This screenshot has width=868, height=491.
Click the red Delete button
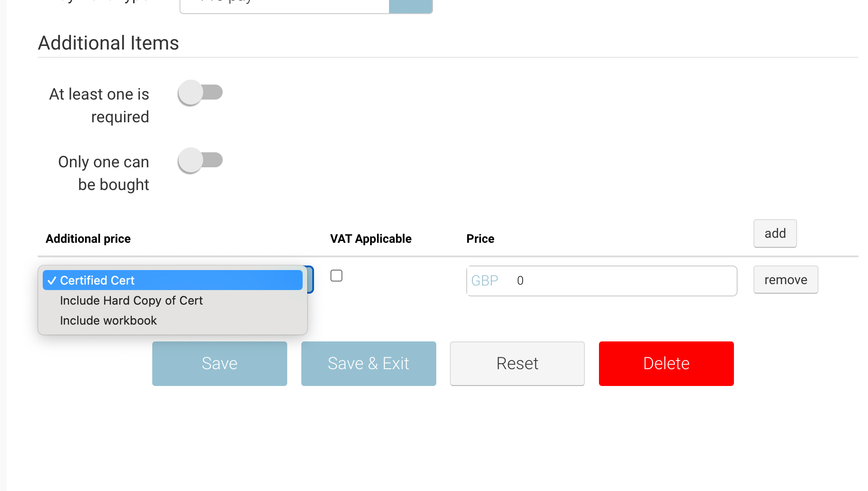[666, 364]
